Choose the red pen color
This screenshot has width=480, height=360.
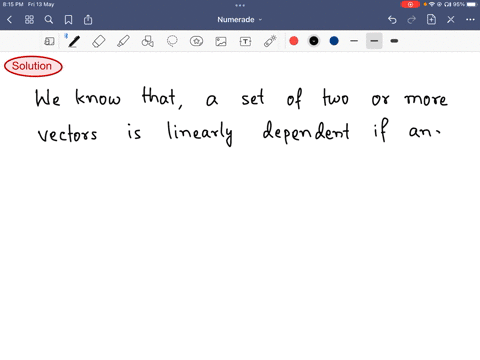point(294,41)
